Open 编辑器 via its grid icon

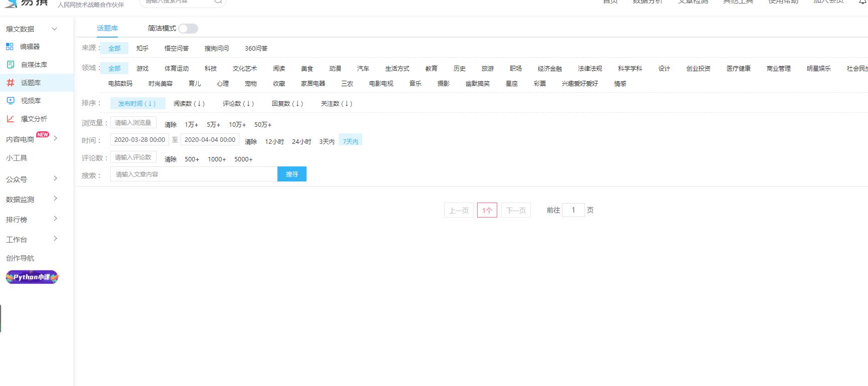[x=10, y=47]
